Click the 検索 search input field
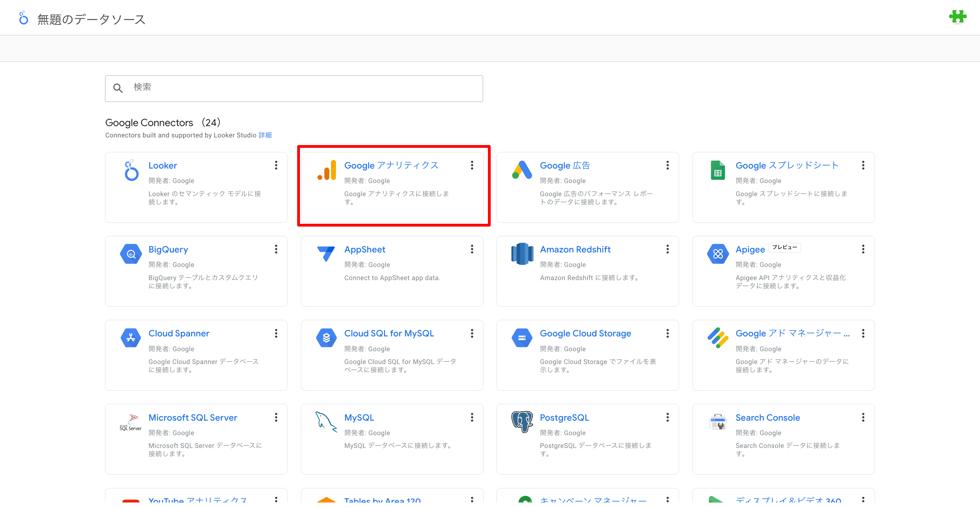The height and width of the screenshot is (507, 980). pos(294,88)
